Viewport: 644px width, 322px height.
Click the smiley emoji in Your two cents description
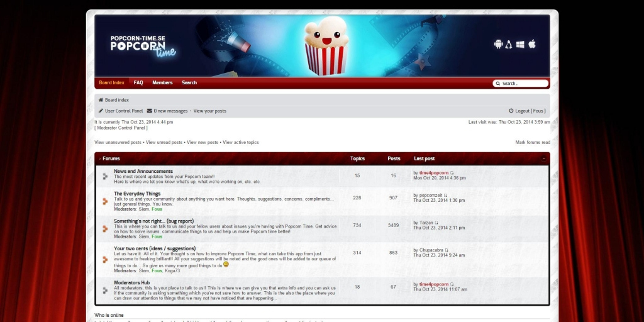coord(226,265)
